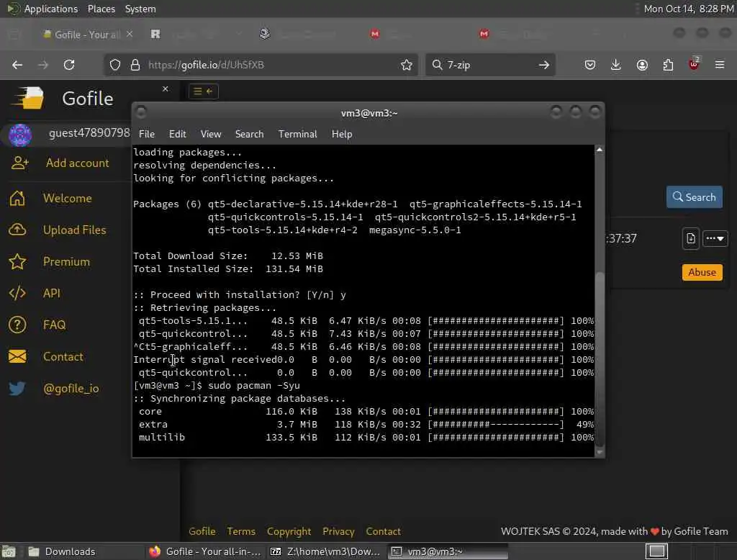Viewport: 737px width, 560px height.
Task: Click Contact link in page footer
Action: [x=383, y=531]
